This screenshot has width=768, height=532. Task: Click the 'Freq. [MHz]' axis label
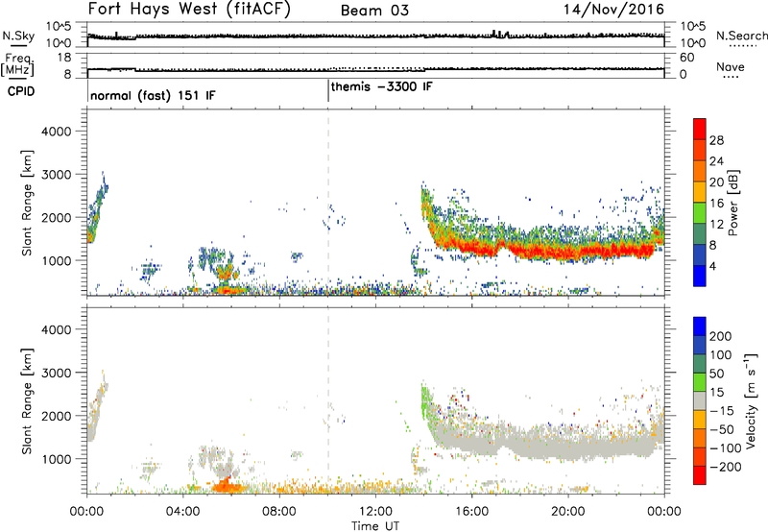(x=17, y=64)
